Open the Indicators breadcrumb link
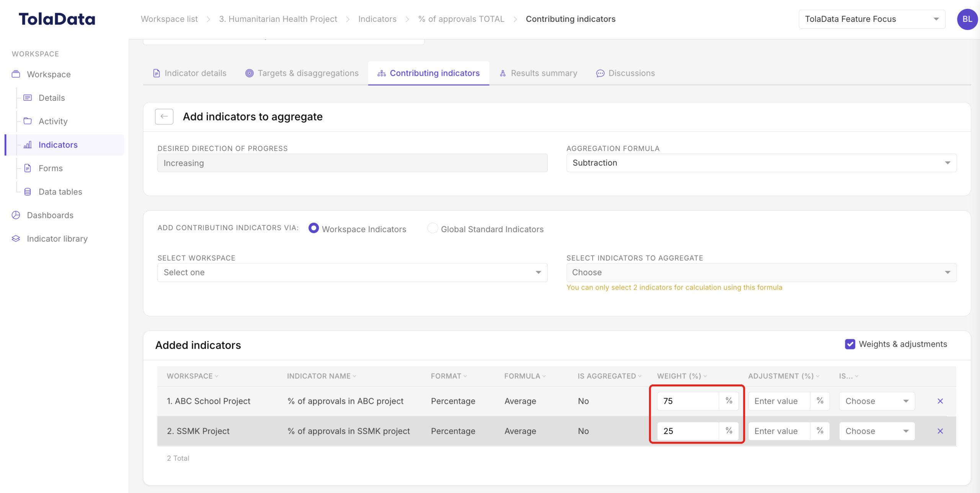The width and height of the screenshot is (980, 493). pyautogui.click(x=377, y=19)
